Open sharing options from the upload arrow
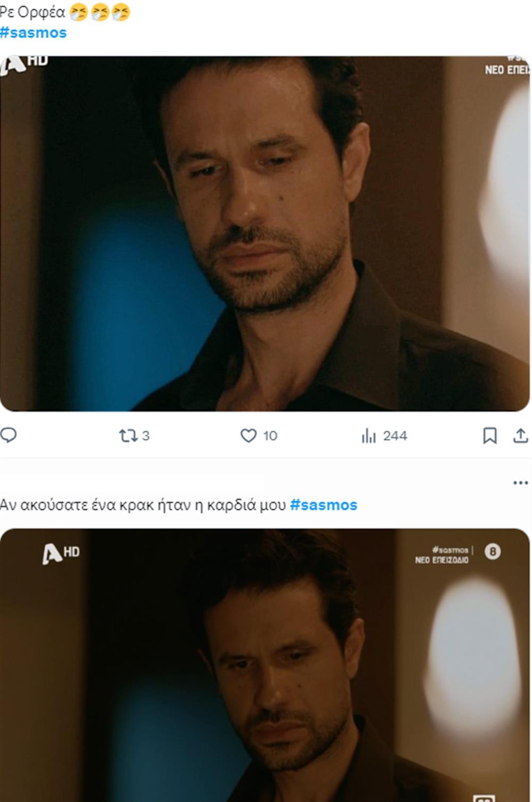Image resolution: width=532 pixels, height=802 pixels. (520, 435)
